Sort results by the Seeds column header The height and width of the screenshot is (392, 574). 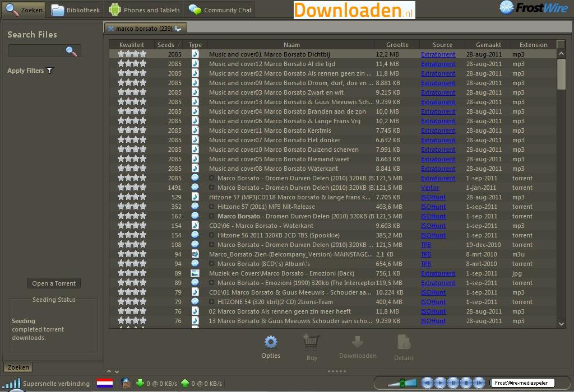pos(168,45)
